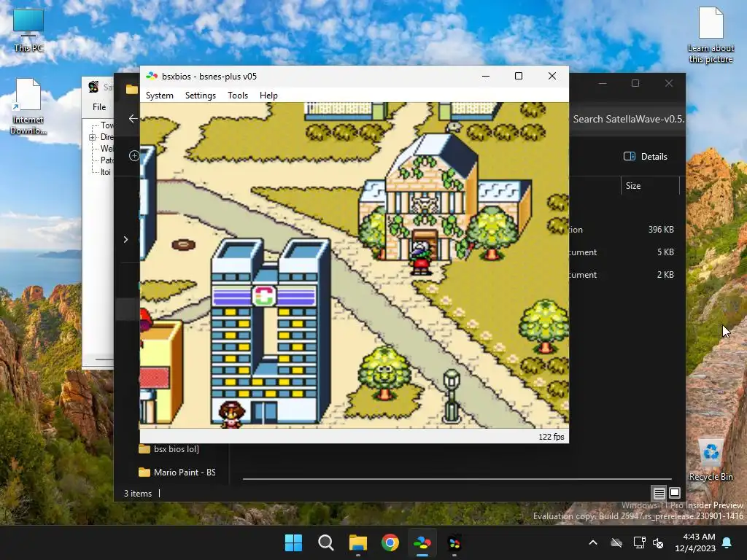
Task: Open the Internet Download shortcut on desktop
Action: point(28,106)
